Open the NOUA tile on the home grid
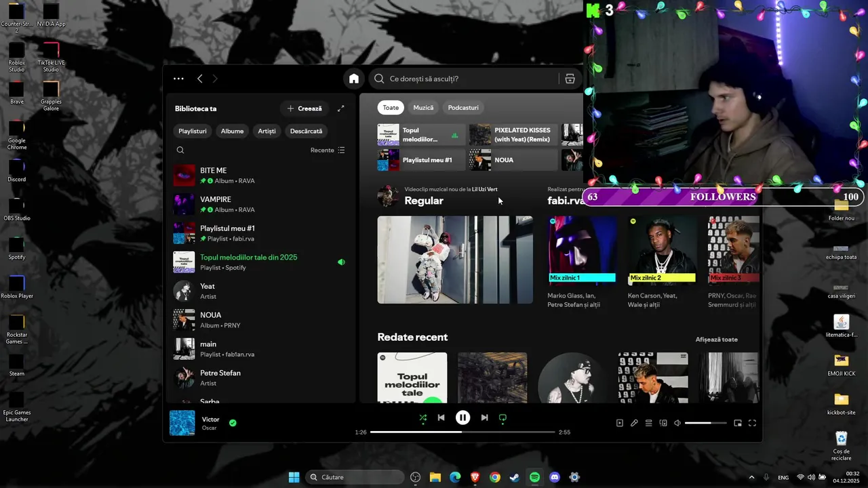The image size is (868, 488). (513, 160)
